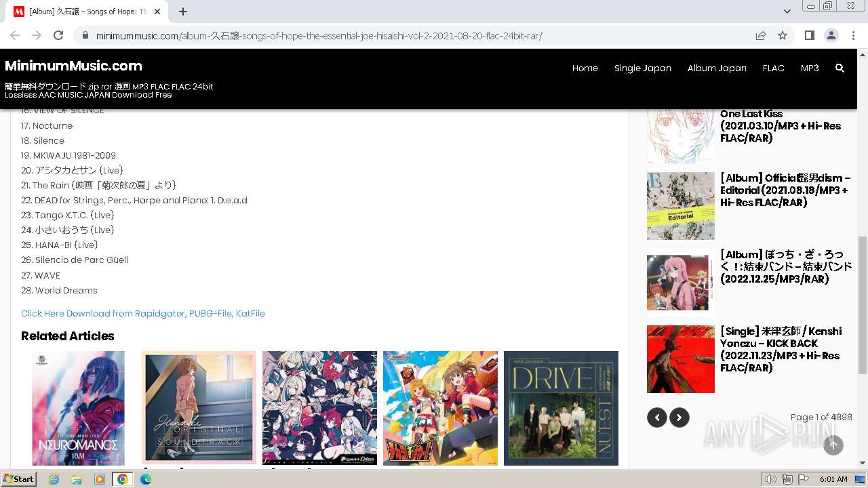The image size is (868, 488).
Task: Open the NU'EST DRIVE related article thumbnail
Action: coord(561,408)
